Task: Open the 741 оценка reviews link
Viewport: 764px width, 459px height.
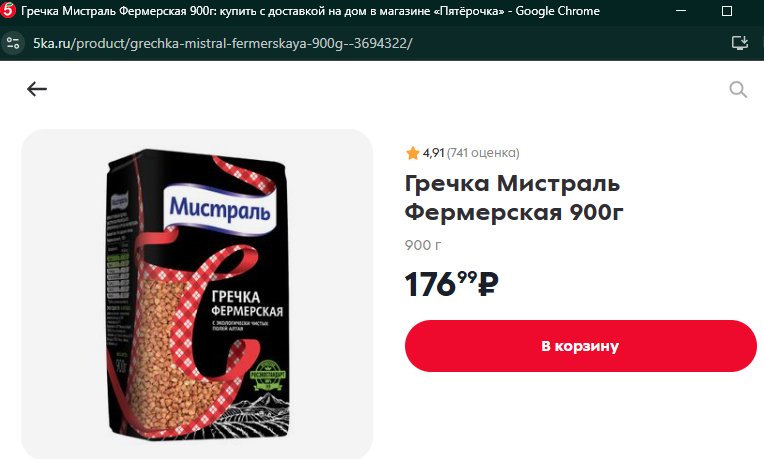Action: pos(483,153)
